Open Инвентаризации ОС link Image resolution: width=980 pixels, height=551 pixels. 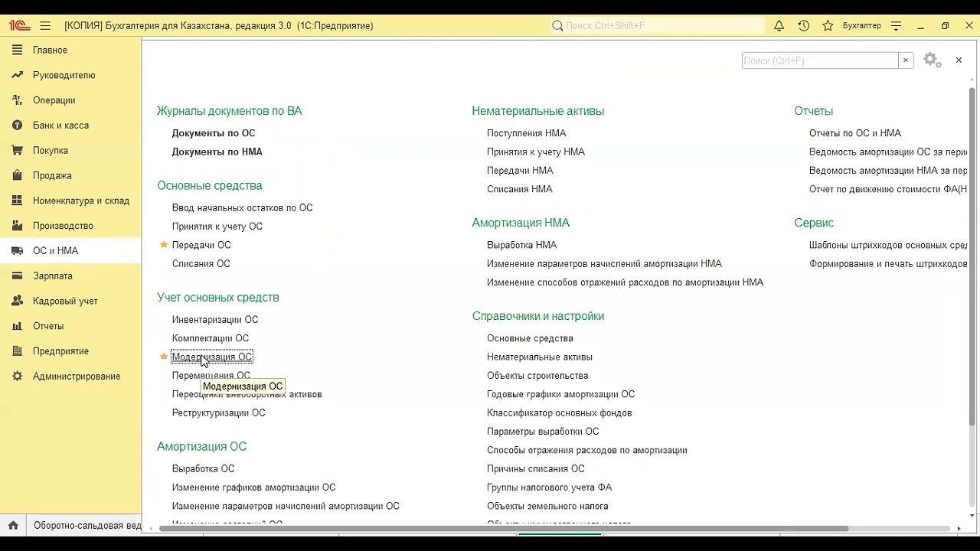coord(215,320)
